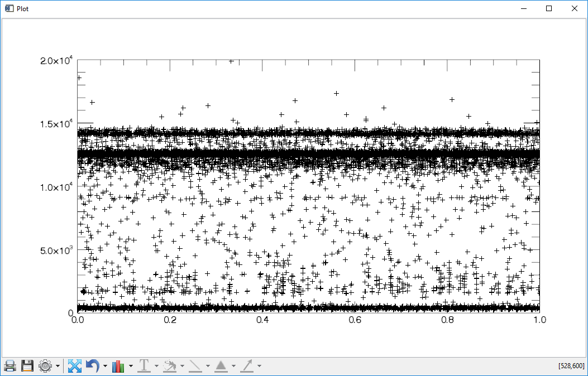Viewport: 588px width, 376px height.
Task: Click the blue Undo arrow icon
Action: click(x=93, y=365)
